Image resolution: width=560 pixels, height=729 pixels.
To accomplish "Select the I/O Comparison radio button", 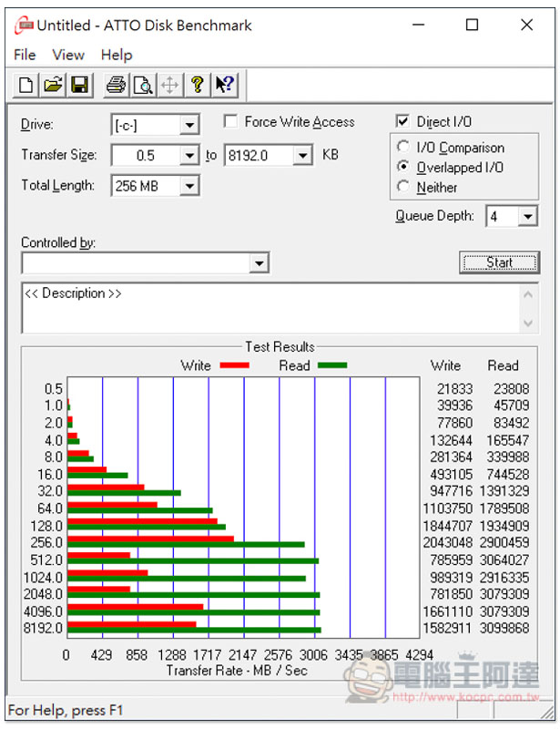I will click(403, 147).
